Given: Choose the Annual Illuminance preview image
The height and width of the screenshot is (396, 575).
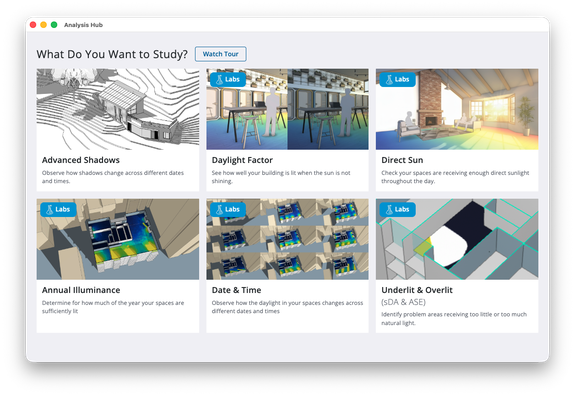Looking at the screenshot, I should point(118,239).
